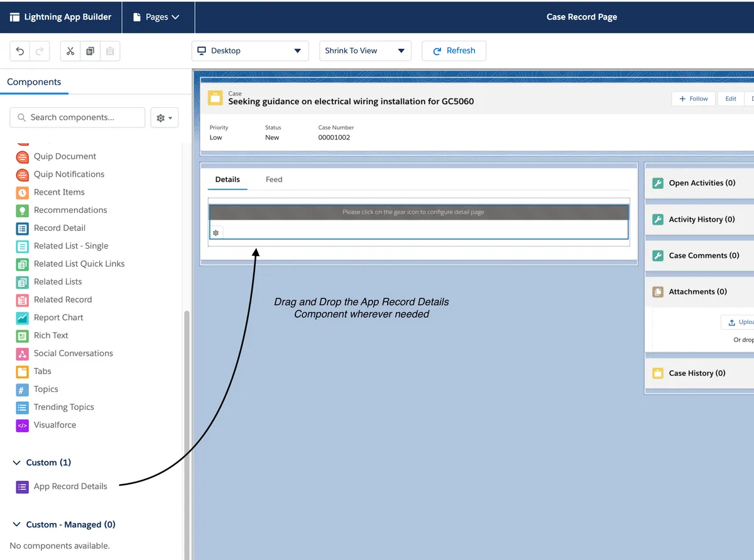754x560 pixels.
Task: Switch to the Details tab
Action: (x=227, y=180)
